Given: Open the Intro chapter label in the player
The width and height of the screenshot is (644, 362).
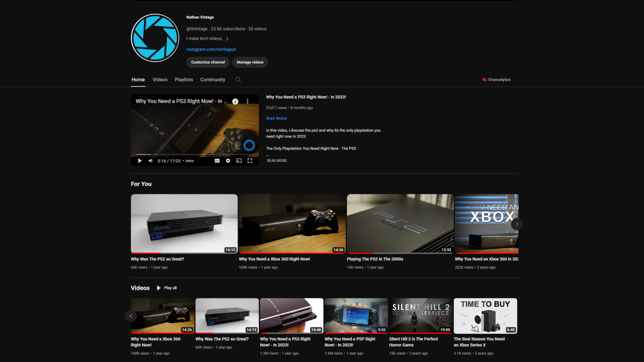Looking at the screenshot, I should click(x=190, y=161).
